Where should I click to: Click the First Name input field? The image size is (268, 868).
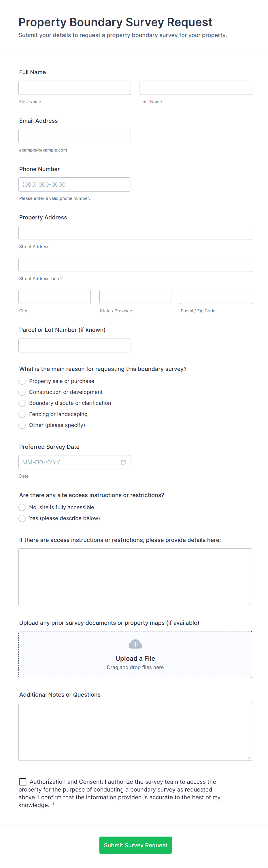point(75,88)
